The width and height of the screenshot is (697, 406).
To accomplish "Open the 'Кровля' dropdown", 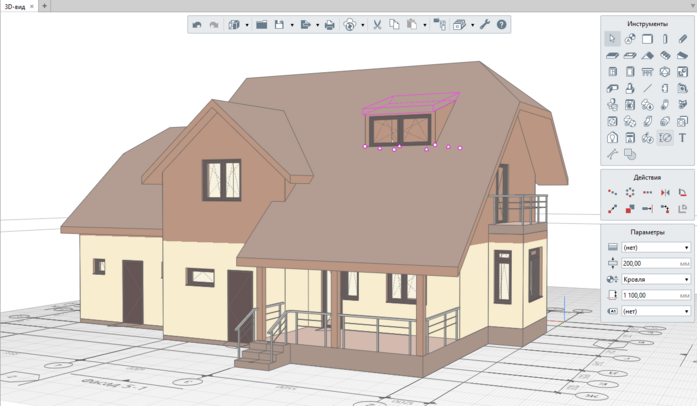I will [655, 279].
